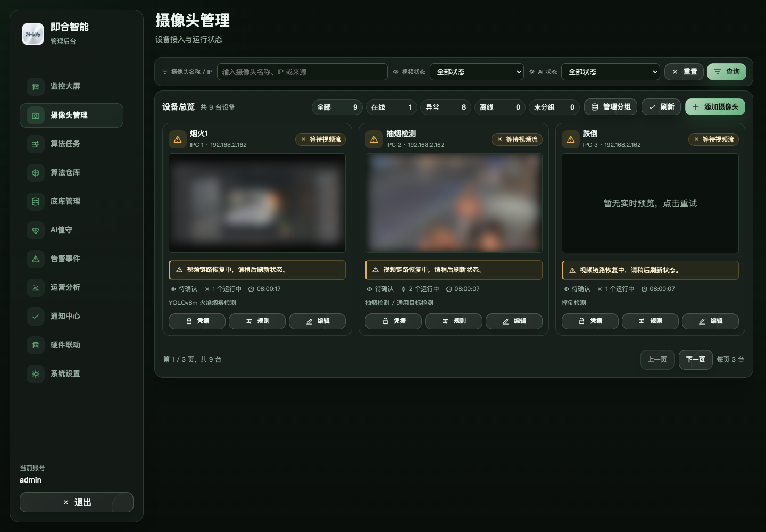Open the 视频状态 dropdown

[477, 72]
